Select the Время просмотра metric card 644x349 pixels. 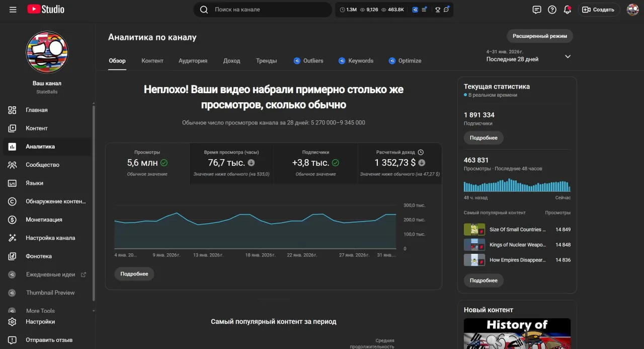[231, 164]
